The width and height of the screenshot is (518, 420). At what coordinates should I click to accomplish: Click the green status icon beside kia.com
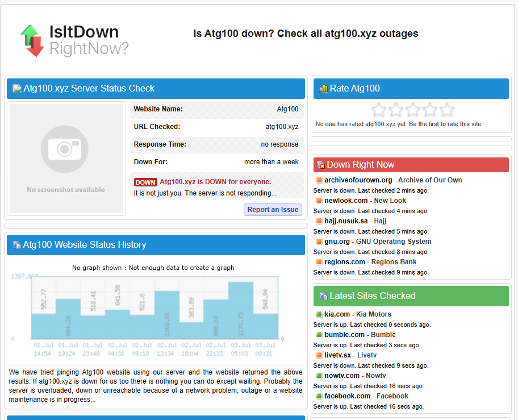click(319, 314)
